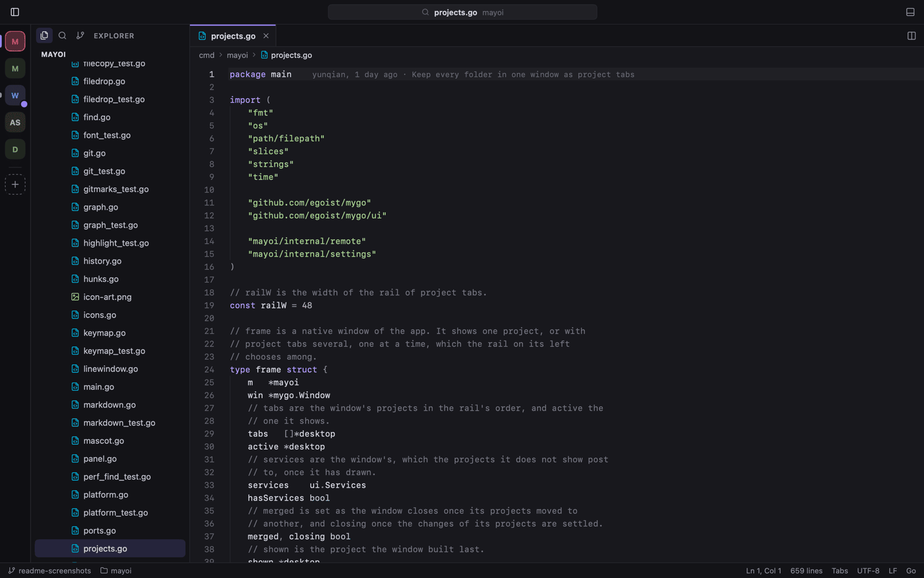Open graph.go in the explorer
The height and width of the screenshot is (578, 924).
pos(110,207)
